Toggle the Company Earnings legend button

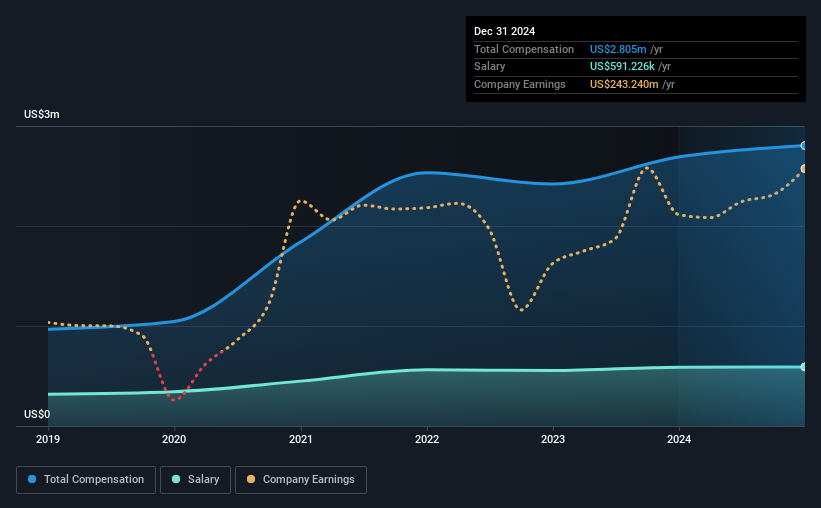(301, 480)
